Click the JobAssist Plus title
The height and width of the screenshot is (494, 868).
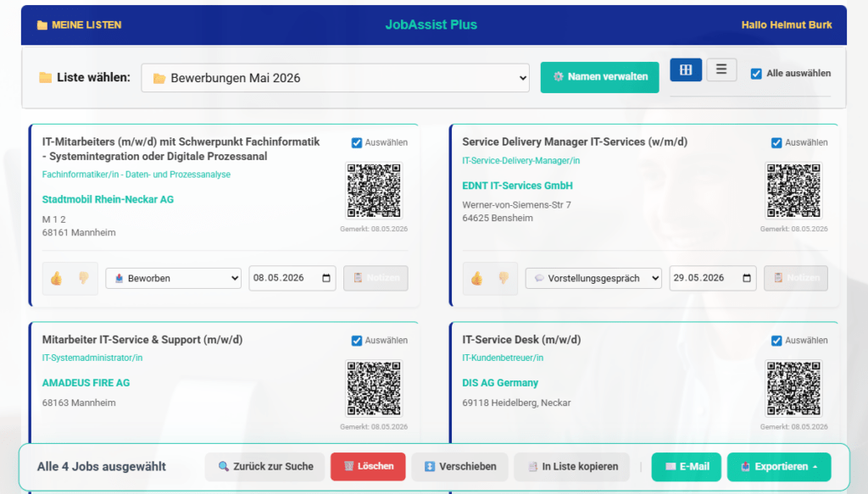tap(431, 25)
